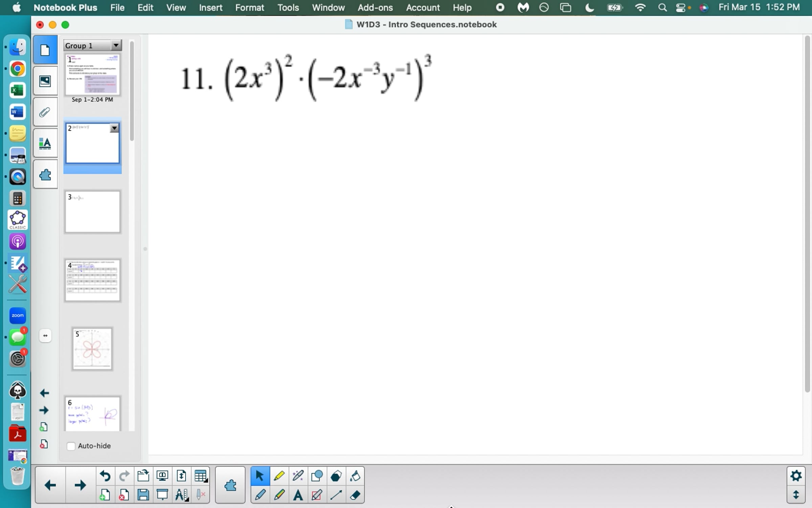This screenshot has height=508, width=812.
Task: Open the Group 1 dropdown
Action: [116, 45]
